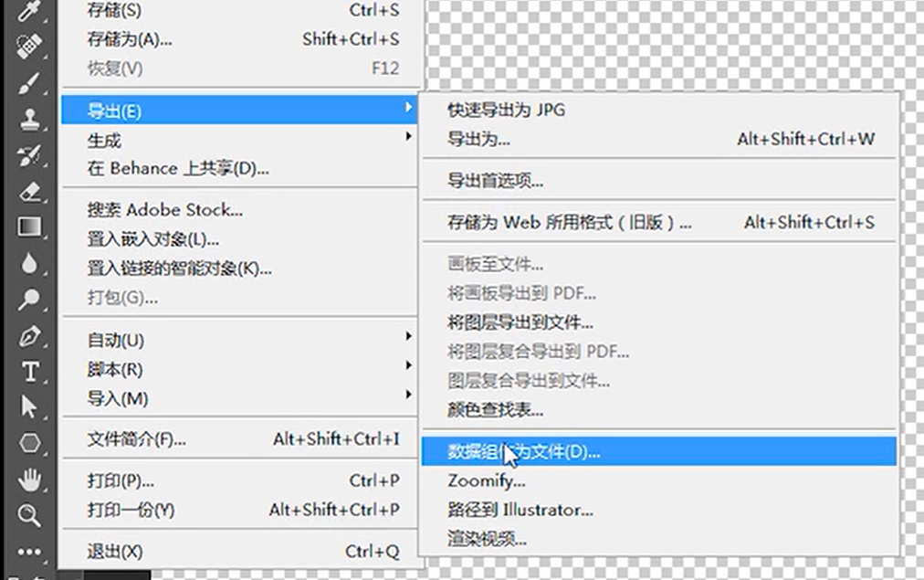The width and height of the screenshot is (924, 580).
Task: Select the Brush tool
Action: [28, 83]
